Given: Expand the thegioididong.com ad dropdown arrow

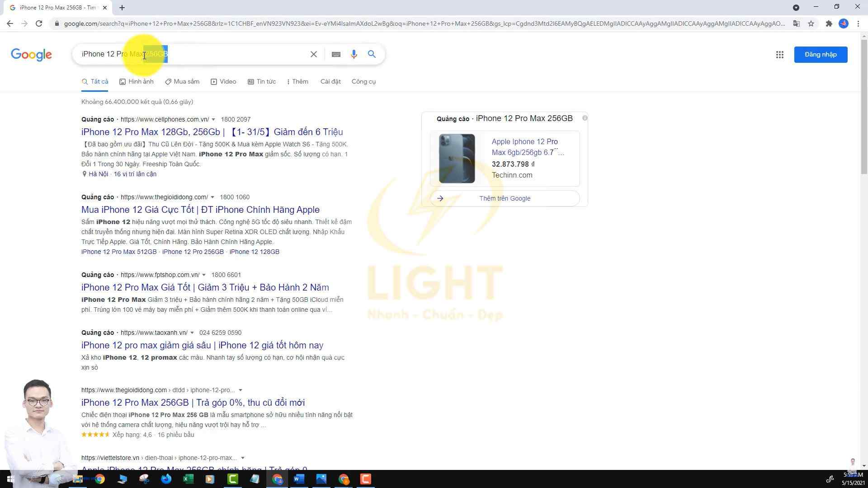Looking at the screenshot, I should pos(212,197).
